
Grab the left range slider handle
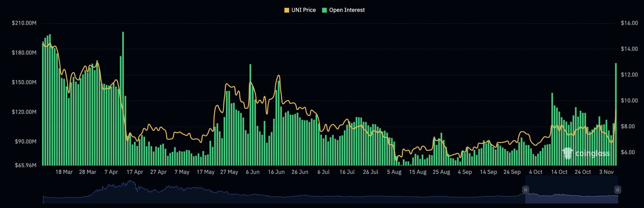(x=526, y=190)
